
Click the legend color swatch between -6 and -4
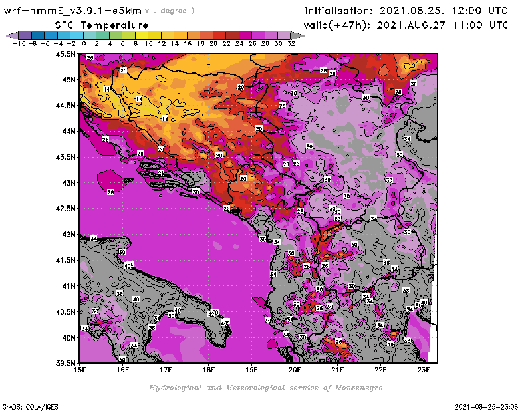51,35
